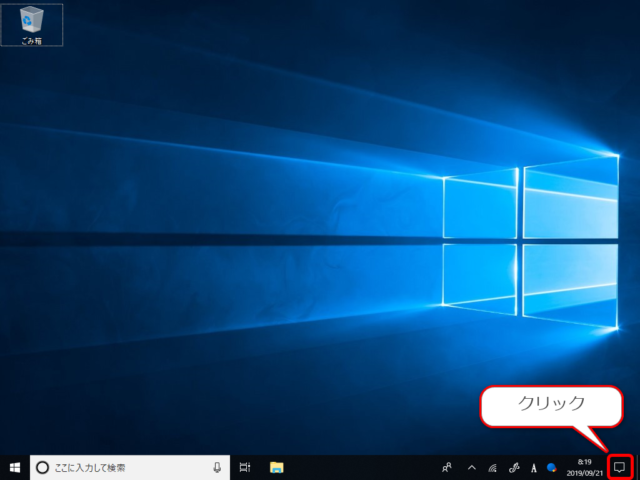Activate the microphone voice search icon

(x=217, y=467)
